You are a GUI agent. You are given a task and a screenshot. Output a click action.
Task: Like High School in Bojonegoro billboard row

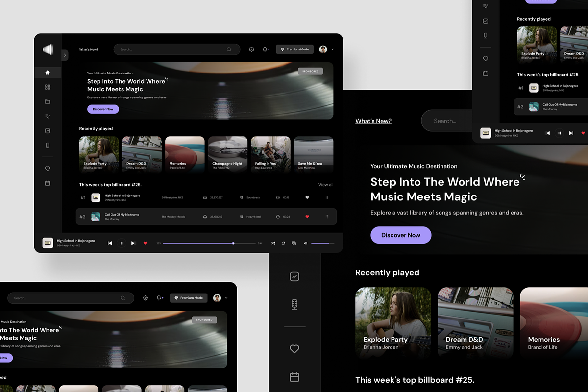tap(307, 197)
